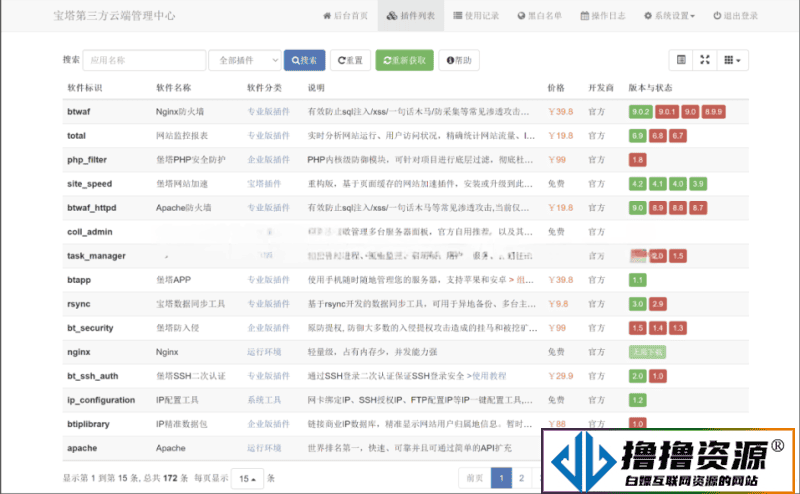Screen dimensions: 800x494
Task: Toggle btwaf version 9.0.2 badge
Action: 640,112
